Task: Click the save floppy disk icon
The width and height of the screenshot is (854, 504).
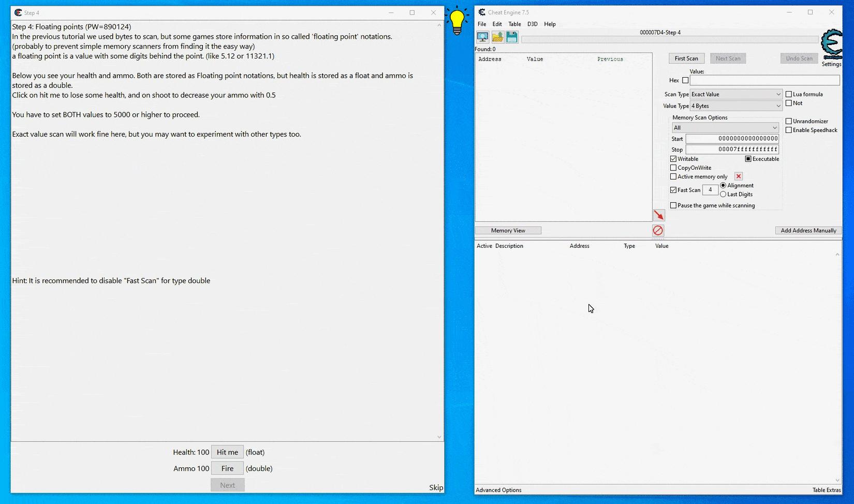Action: coord(512,37)
